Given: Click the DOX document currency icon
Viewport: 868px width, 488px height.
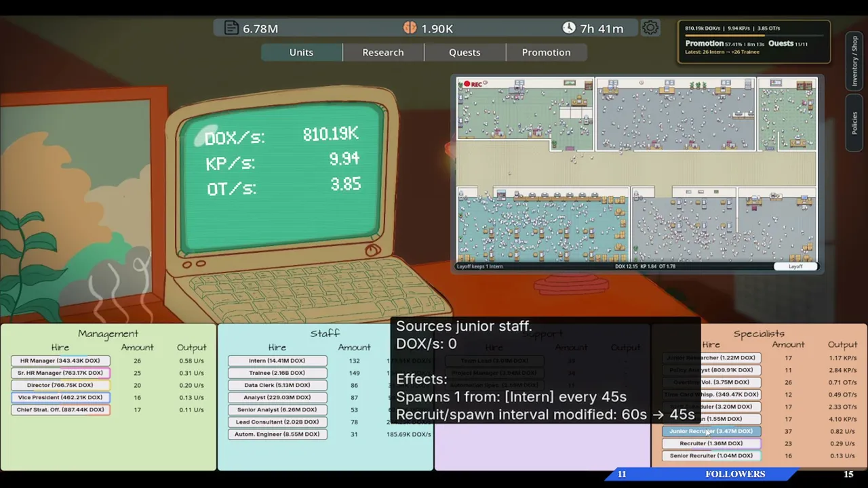Looking at the screenshot, I should (231, 28).
